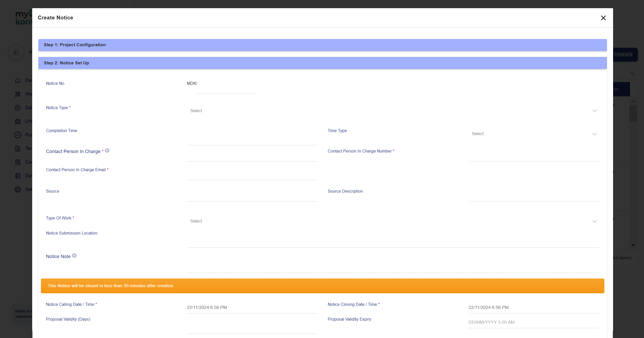Click the minus-circle sidebar icon

pos(18,135)
